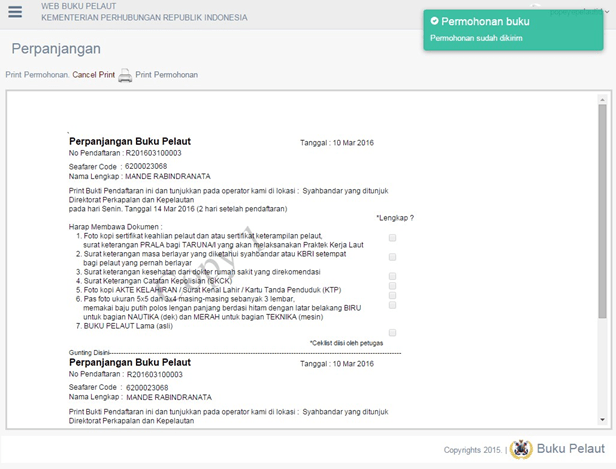The image size is (616, 469).
Task: Click second No Pendaftaran R201603100003 text
Action: point(126,374)
